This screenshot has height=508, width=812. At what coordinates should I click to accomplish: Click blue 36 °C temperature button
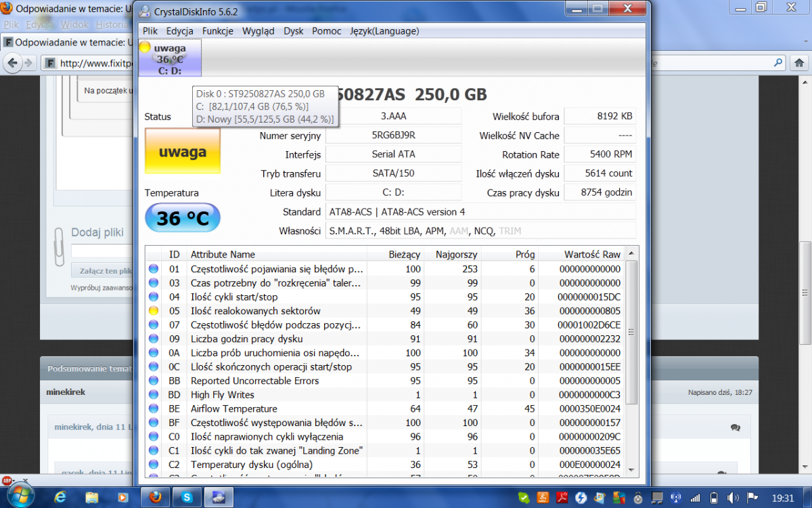point(183,218)
